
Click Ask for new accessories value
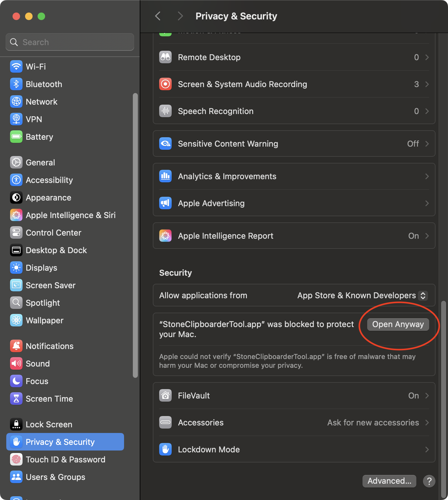(373, 423)
